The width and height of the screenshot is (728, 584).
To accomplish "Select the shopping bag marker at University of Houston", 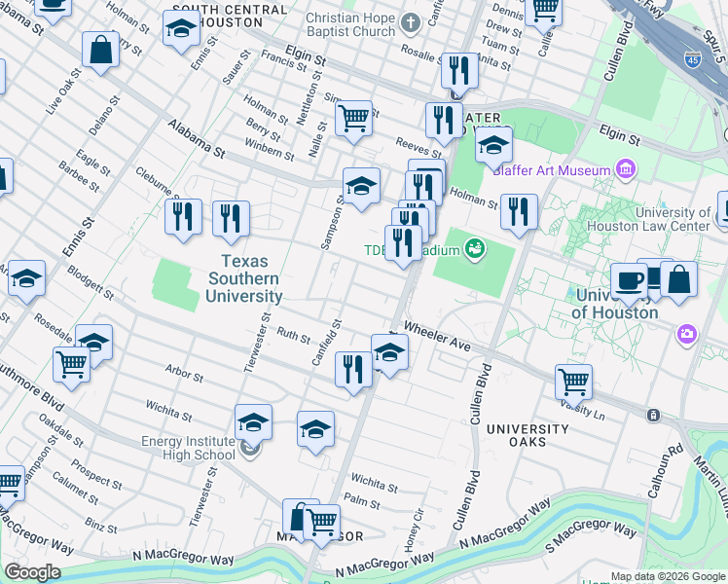I will (x=678, y=282).
